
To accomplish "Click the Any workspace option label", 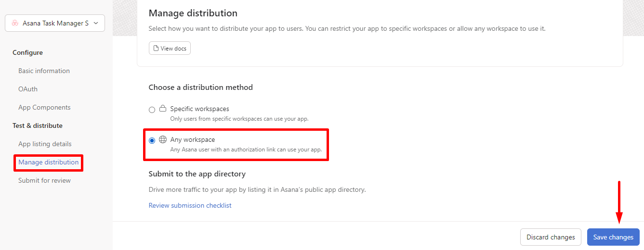I will click(193, 139).
